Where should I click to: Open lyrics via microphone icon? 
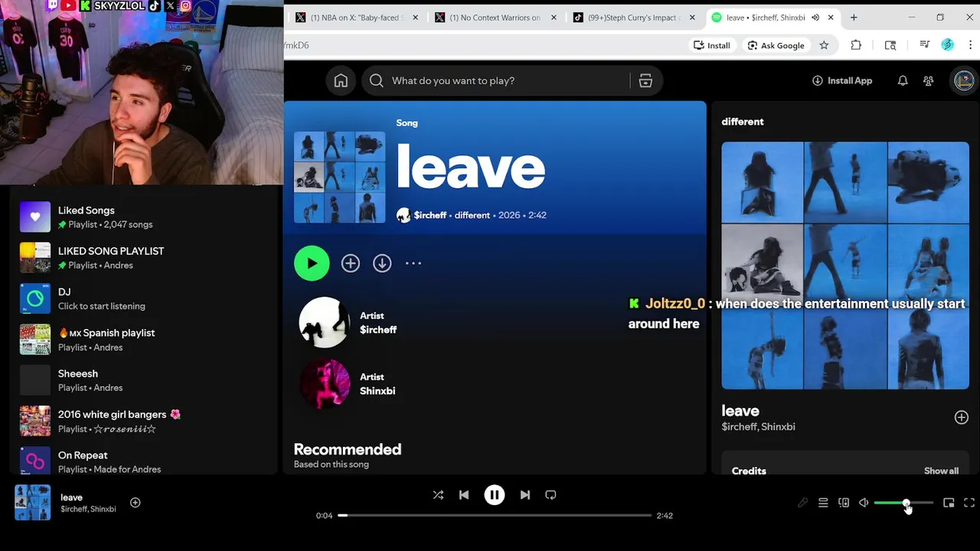click(x=802, y=503)
